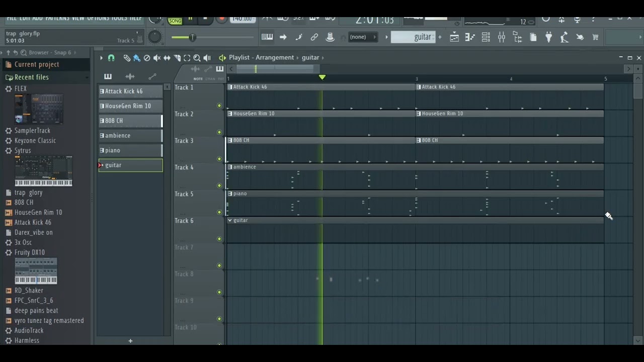
Task: Open the playlist options arrow menu
Action: coord(101,58)
